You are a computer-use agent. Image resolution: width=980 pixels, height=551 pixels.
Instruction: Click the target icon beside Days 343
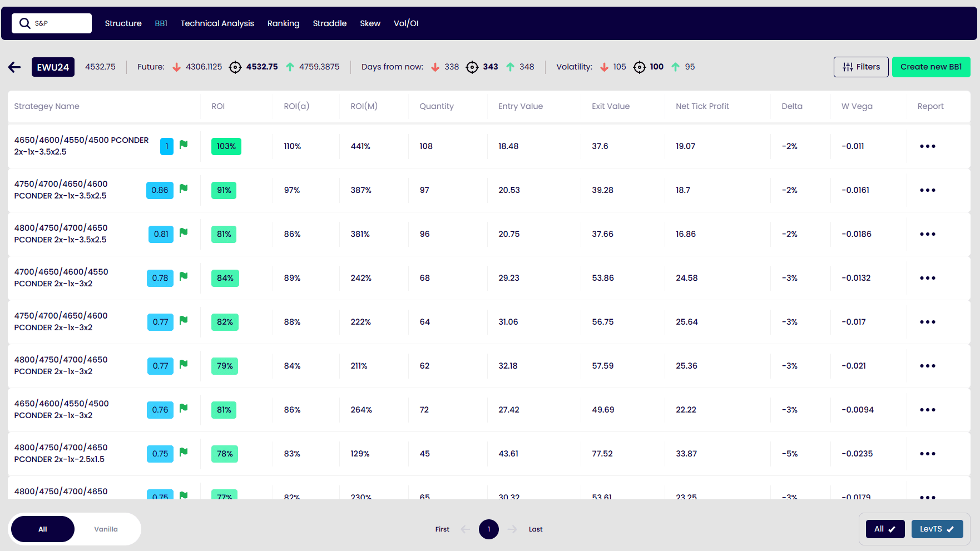pyautogui.click(x=472, y=67)
